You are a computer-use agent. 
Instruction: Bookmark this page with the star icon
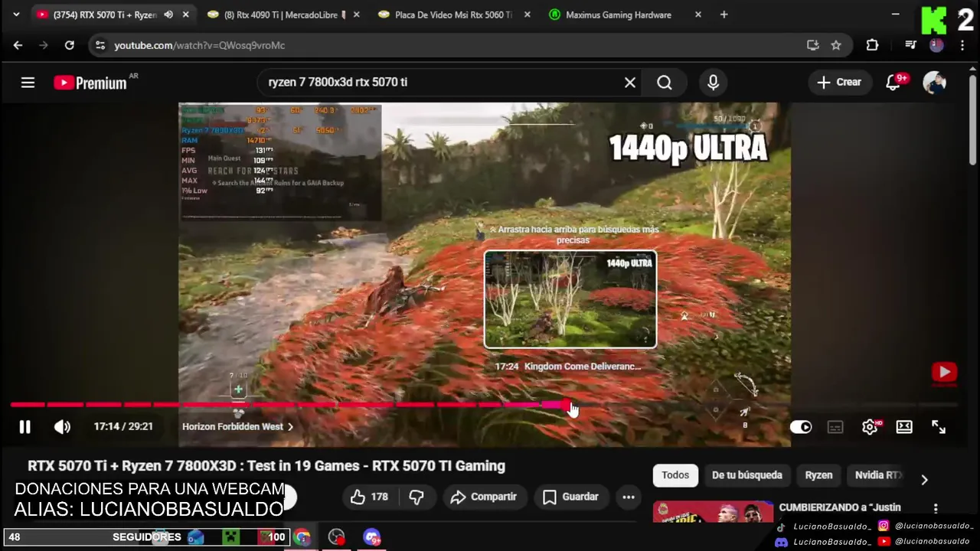(836, 45)
